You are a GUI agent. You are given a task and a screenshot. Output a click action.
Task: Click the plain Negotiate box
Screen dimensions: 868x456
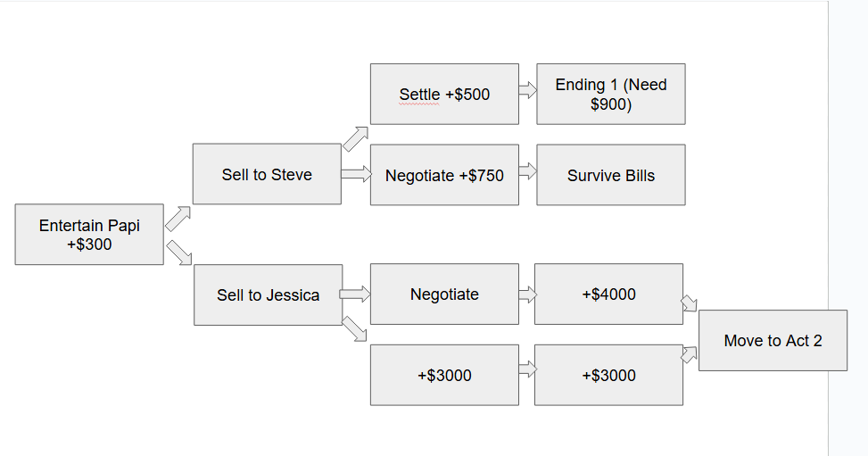(444, 294)
